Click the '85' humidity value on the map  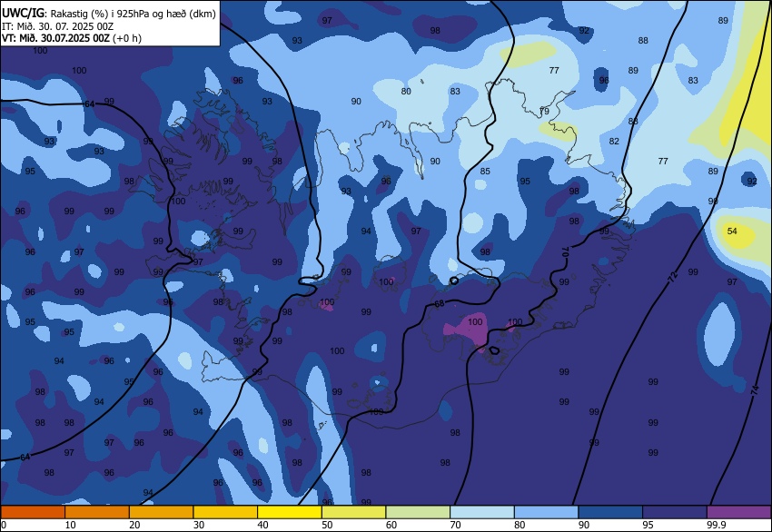485,172
